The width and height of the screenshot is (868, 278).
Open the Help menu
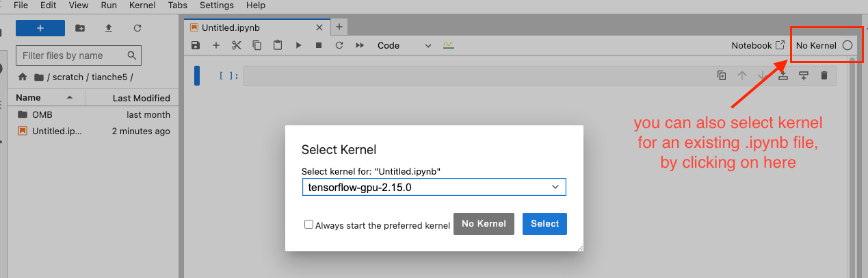256,5
